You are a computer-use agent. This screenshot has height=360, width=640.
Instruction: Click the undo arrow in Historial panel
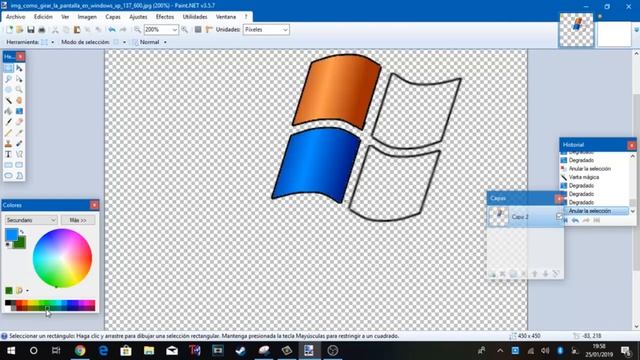575,220
